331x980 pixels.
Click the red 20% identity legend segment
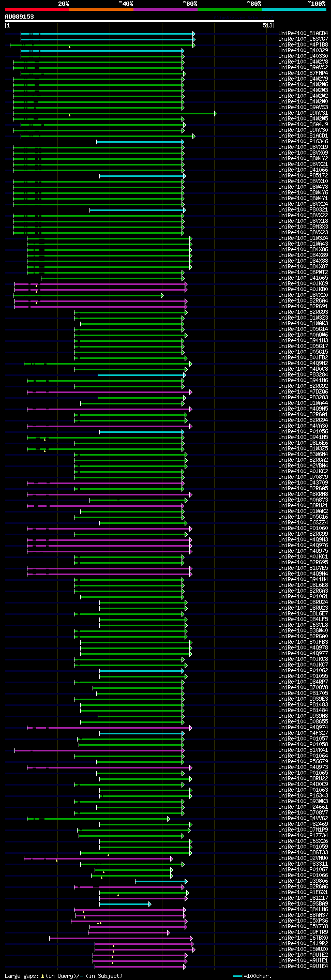pos(37,9)
